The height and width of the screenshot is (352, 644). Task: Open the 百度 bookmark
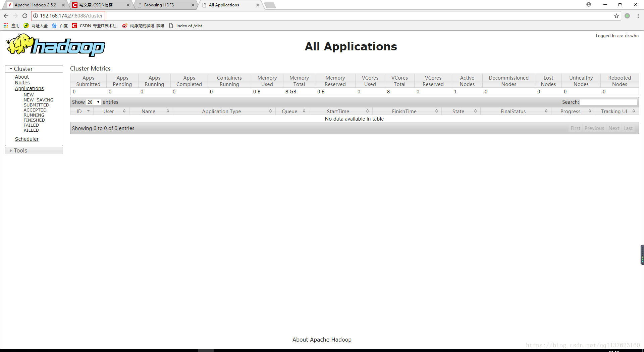(60, 26)
